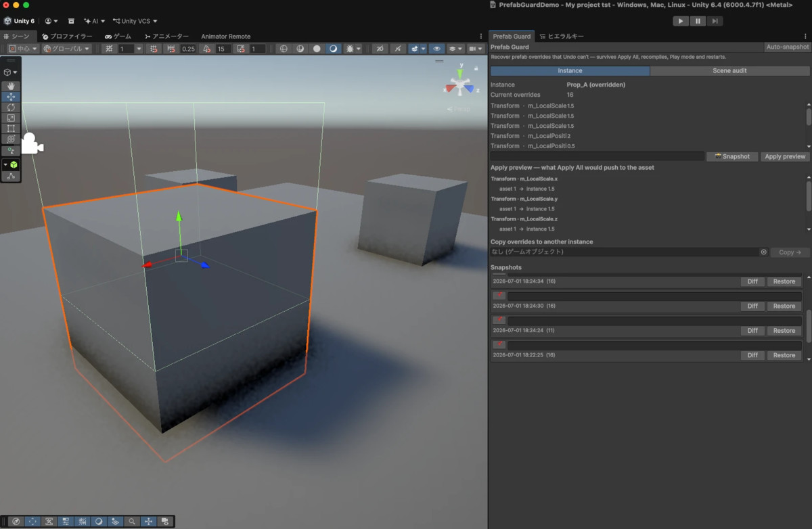Select the Rotate tool
This screenshot has width=812, height=529.
[x=11, y=108]
